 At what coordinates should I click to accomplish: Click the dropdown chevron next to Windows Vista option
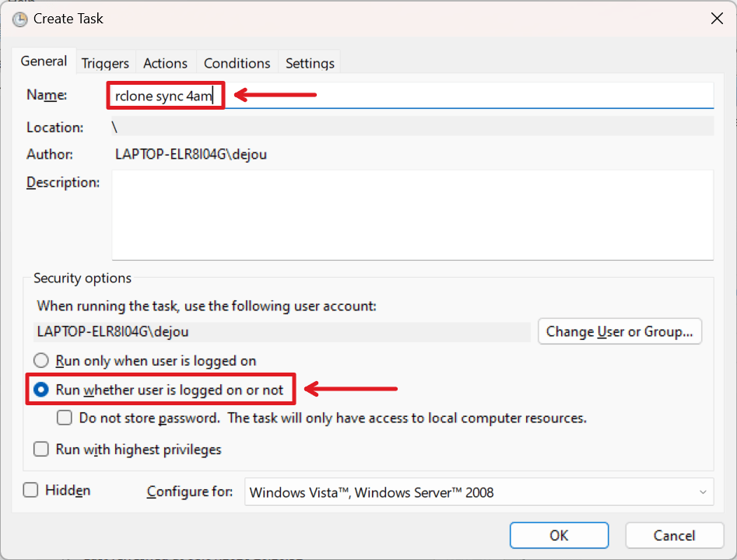(704, 492)
